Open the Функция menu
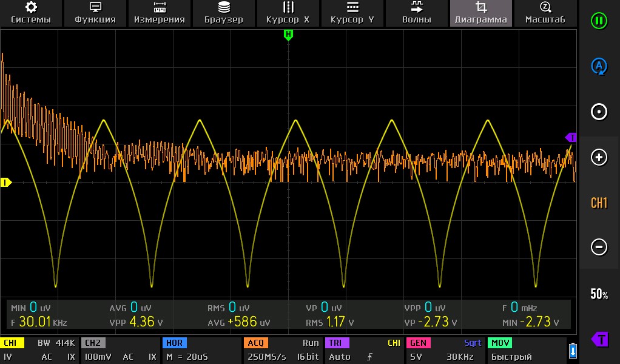Image resolution: width=620 pixels, height=364 pixels. [95, 13]
